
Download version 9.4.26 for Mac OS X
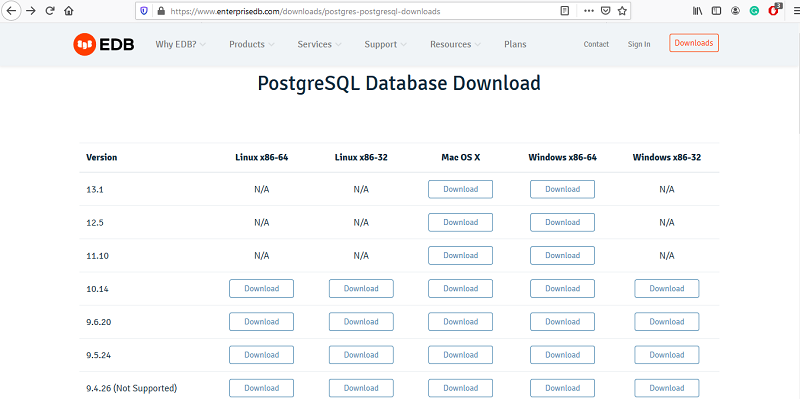coord(460,388)
